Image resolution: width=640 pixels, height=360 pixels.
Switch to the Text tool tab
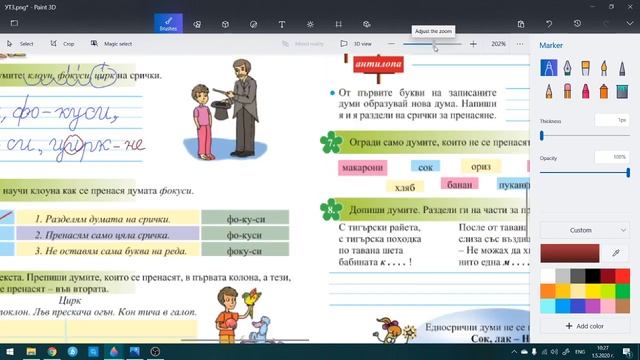282,24
